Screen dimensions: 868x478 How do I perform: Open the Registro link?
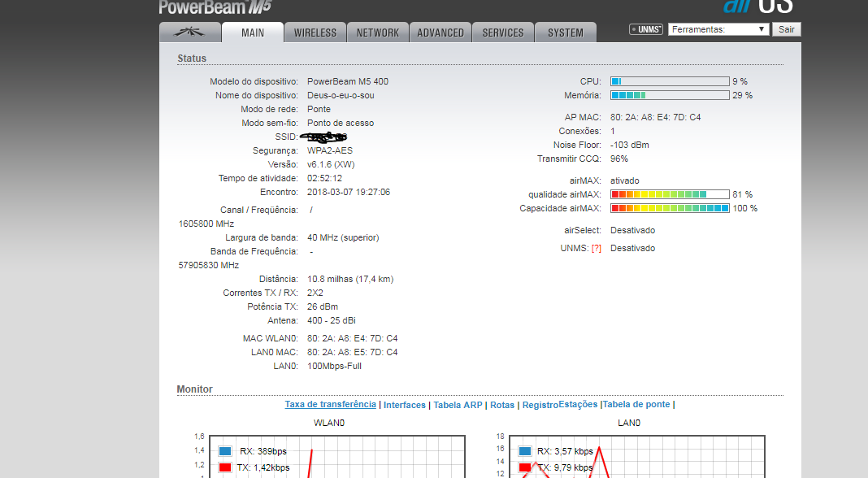click(540, 405)
